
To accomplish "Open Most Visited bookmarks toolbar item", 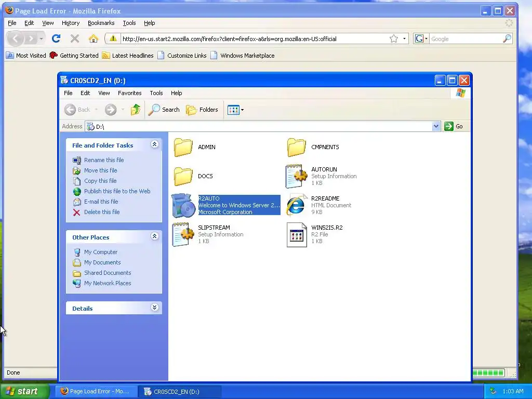I will point(26,56).
